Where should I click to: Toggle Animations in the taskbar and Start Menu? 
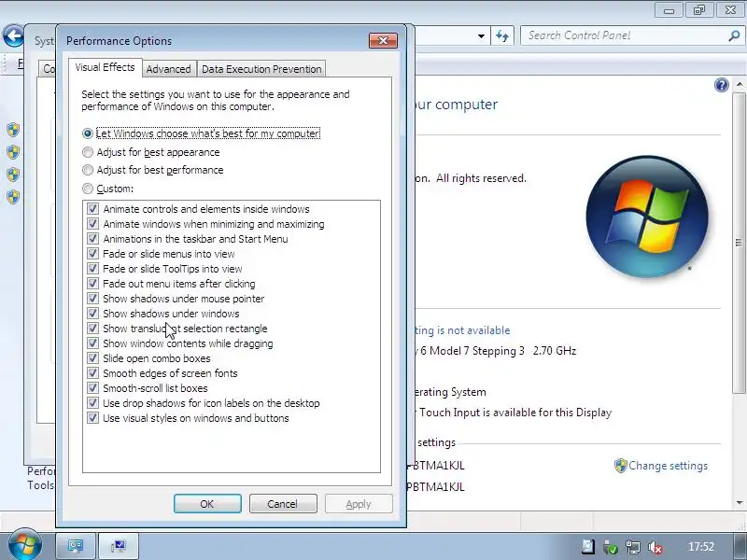pos(92,239)
